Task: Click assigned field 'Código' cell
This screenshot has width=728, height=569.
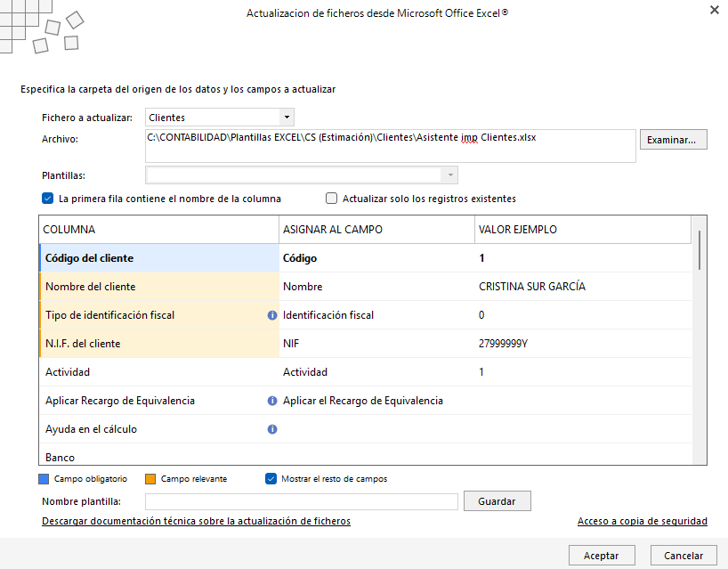Action: click(x=376, y=258)
